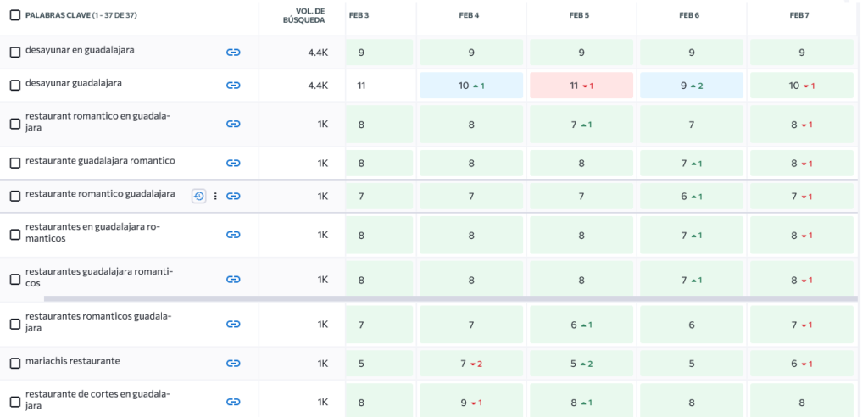Click keyword text 'desayunar guadalajara'
The height and width of the screenshot is (417, 868).
point(74,83)
